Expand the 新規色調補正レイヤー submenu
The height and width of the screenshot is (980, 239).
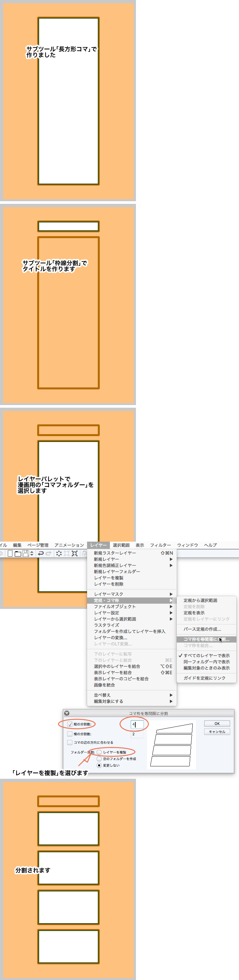click(x=132, y=565)
